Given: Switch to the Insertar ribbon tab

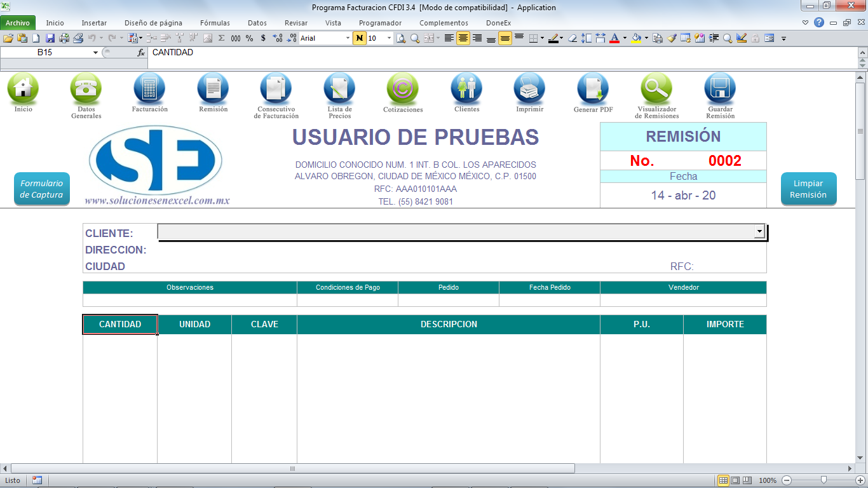Looking at the screenshot, I should coord(94,23).
